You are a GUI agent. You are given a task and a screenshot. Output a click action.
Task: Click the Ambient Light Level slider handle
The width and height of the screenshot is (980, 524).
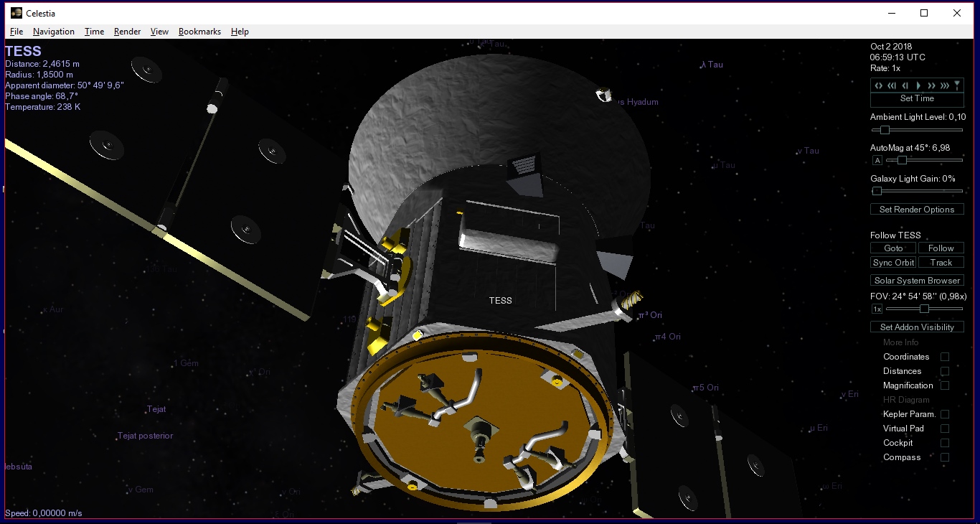click(885, 130)
